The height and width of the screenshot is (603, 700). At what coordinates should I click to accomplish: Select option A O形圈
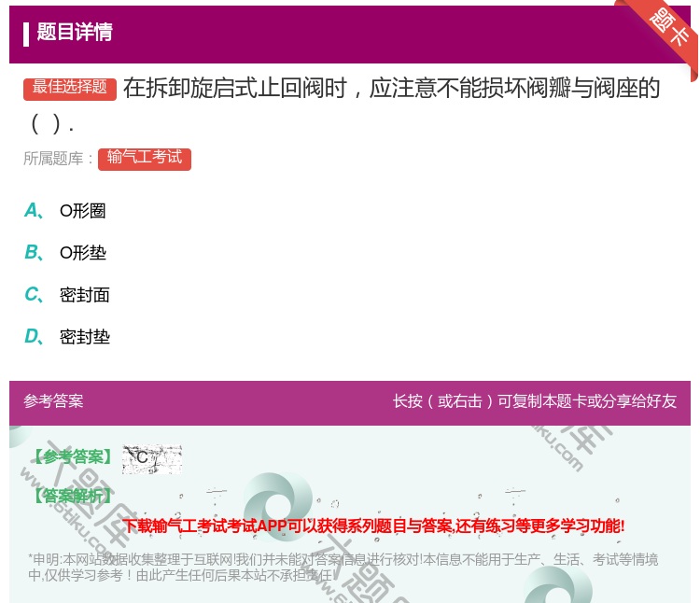[65, 211]
